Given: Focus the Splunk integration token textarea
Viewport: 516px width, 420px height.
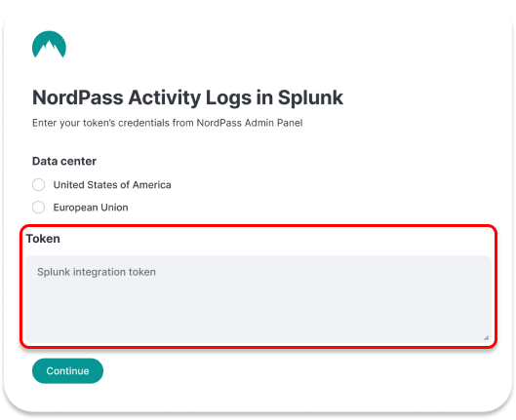Looking at the screenshot, I should pos(258,299).
